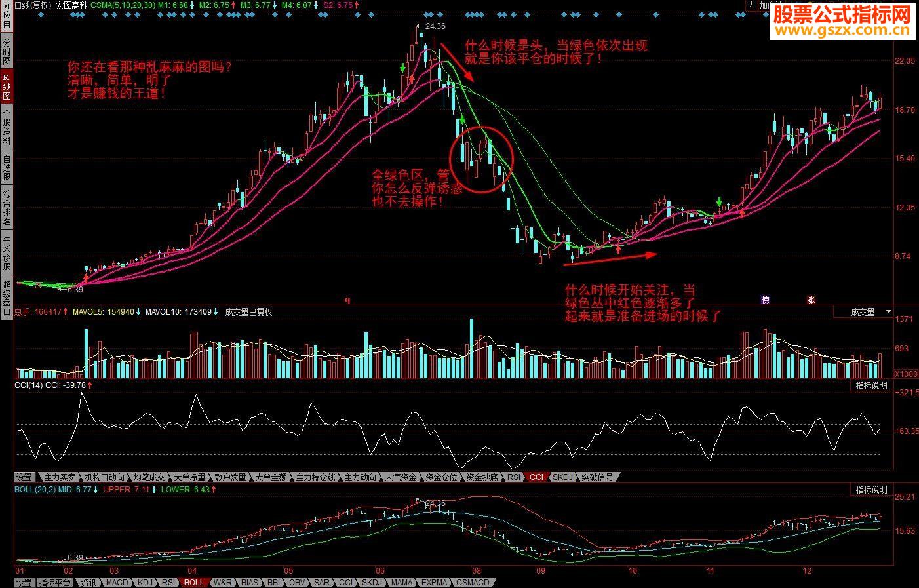
Task: Select the 大单净量 indicator tab
Action: pyautogui.click(x=189, y=477)
